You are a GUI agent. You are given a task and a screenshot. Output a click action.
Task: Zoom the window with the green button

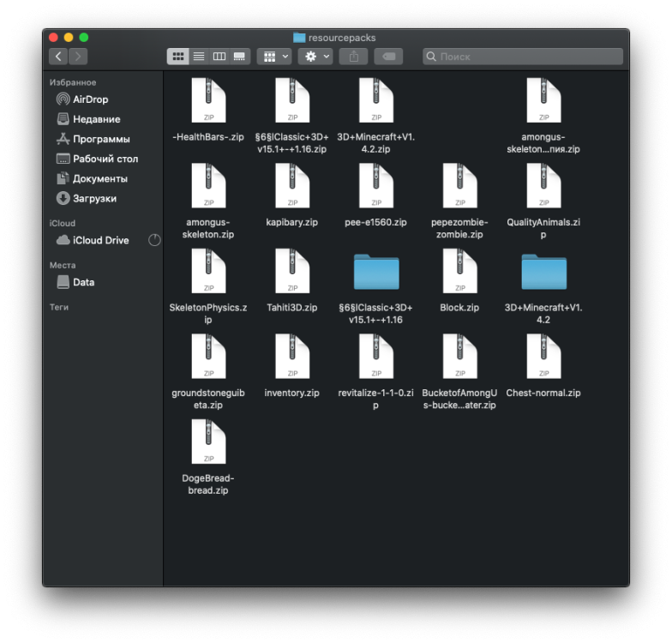tap(84, 38)
